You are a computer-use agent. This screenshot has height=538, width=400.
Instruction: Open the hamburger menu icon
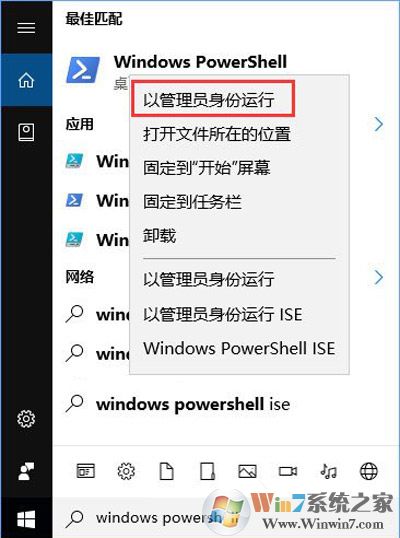click(x=26, y=27)
